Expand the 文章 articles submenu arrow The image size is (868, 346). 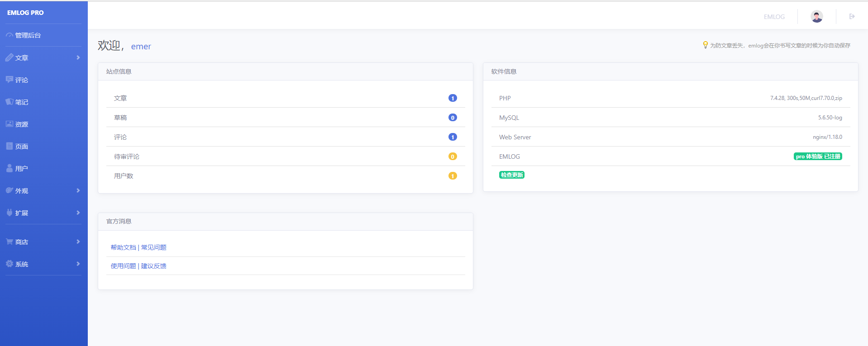coord(78,57)
